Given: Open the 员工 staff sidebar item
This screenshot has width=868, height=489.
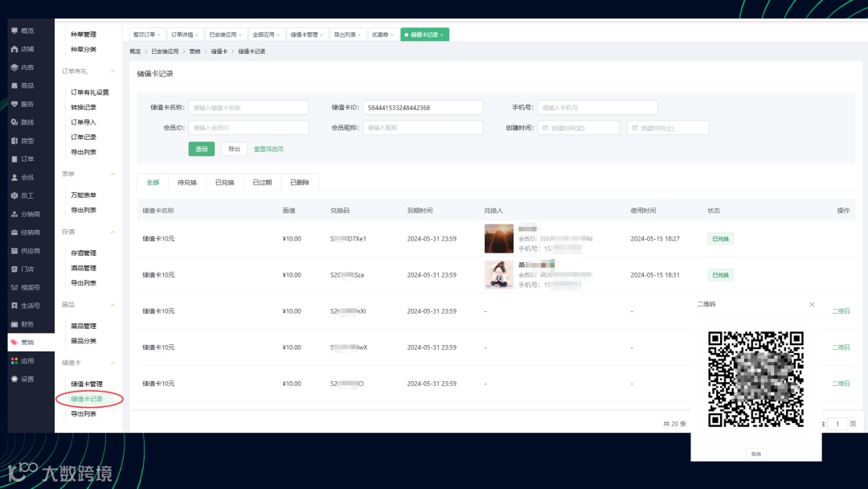Looking at the screenshot, I should 23,195.
